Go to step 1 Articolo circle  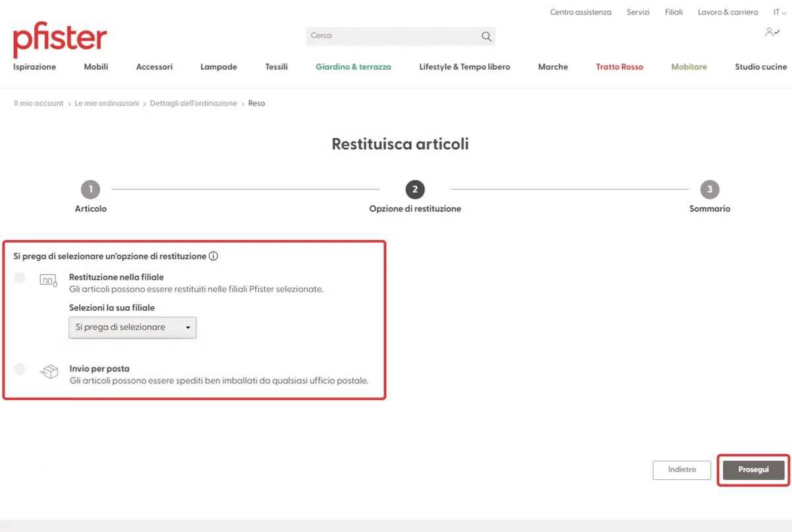click(90, 190)
